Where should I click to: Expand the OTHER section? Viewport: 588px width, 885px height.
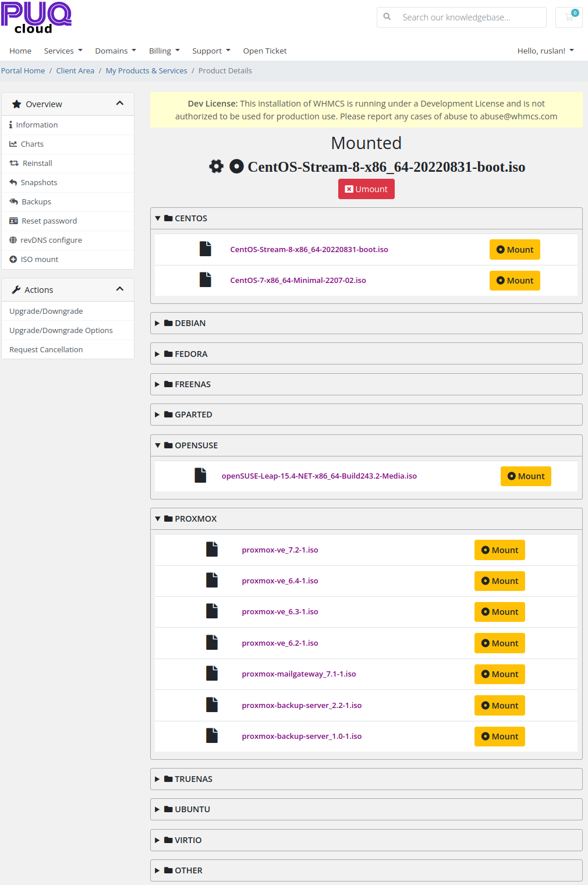click(366, 870)
